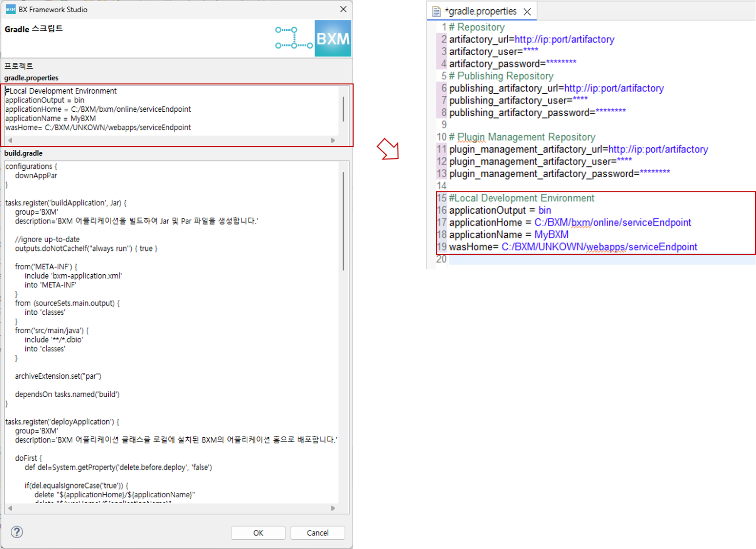
Task: Select line number 15 in the editor gutter
Action: (x=441, y=198)
